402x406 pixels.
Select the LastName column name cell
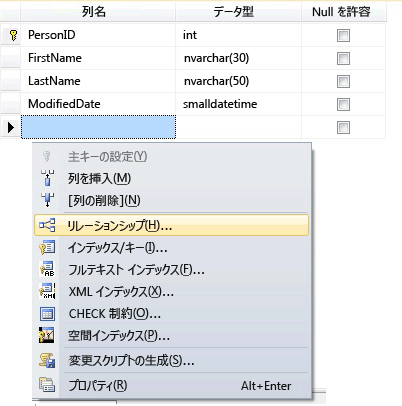[98, 81]
